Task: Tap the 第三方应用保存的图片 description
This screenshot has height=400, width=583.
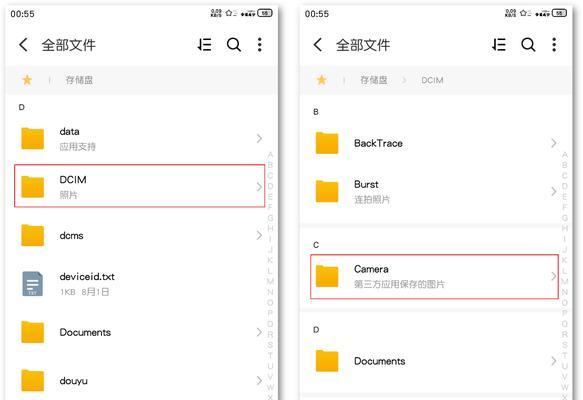Action: click(399, 284)
